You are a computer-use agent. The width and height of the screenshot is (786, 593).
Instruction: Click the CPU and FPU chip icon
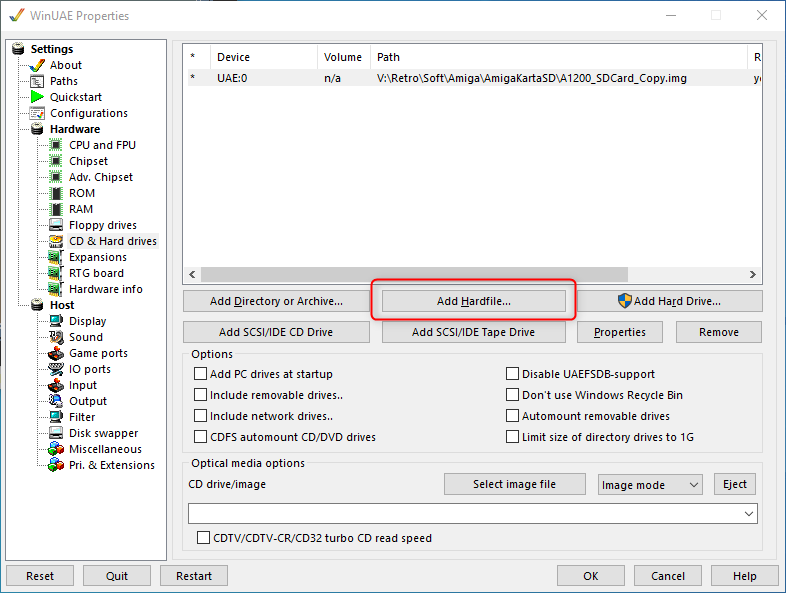56,145
